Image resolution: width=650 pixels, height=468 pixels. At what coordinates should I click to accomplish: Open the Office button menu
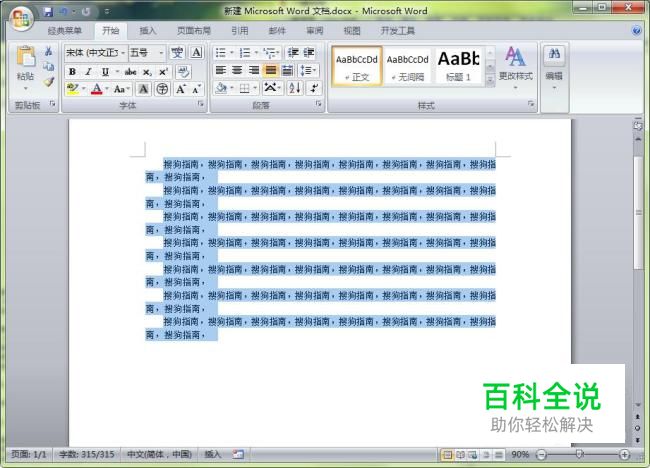click(x=22, y=19)
